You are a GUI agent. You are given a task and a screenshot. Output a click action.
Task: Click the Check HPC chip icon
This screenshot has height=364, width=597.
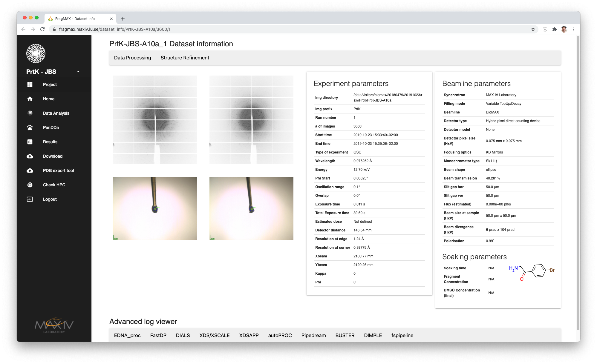(x=30, y=185)
